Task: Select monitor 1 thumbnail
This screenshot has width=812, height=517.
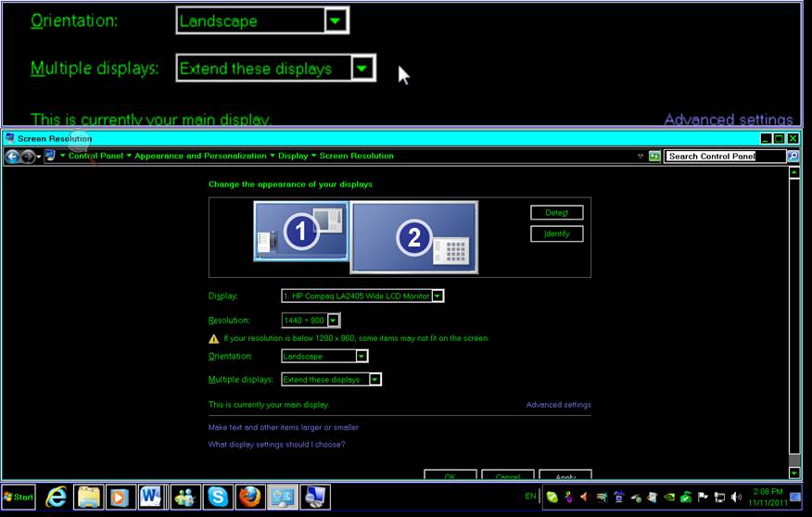Action: [301, 231]
